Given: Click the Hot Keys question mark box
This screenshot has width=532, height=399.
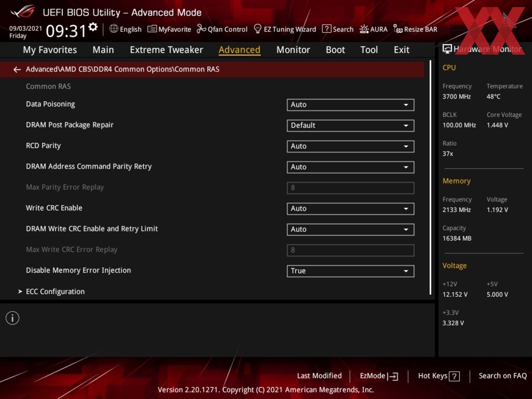Looking at the screenshot, I should (x=454, y=376).
